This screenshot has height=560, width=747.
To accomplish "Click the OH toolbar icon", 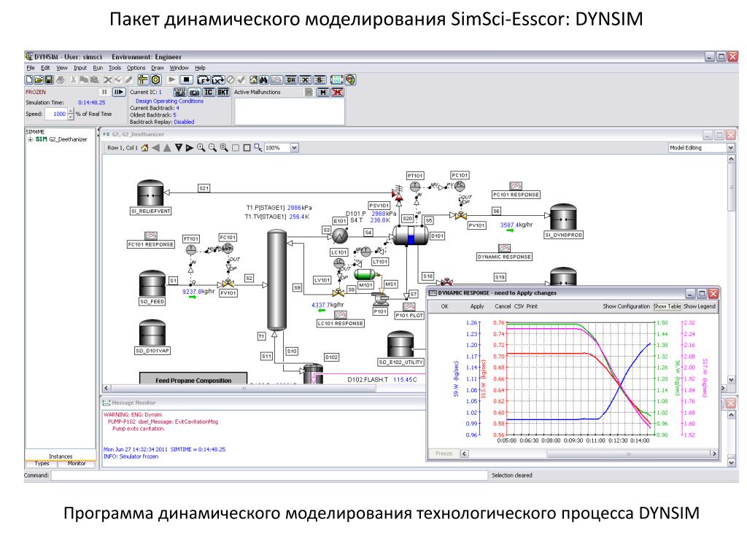I will coord(291,80).
